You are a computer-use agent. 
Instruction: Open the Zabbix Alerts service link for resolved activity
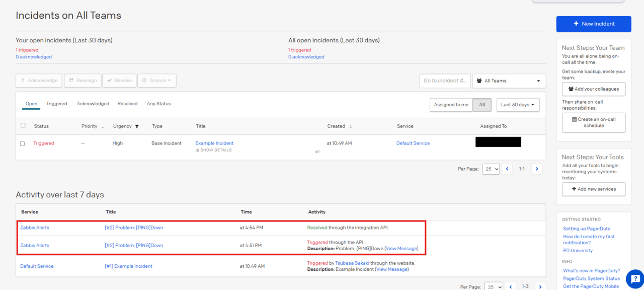(35, 228)
